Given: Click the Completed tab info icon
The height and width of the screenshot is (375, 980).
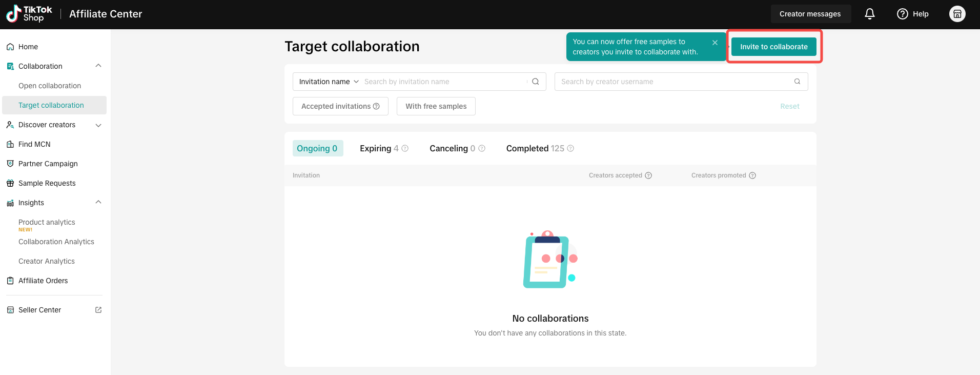Looking at the screenshot, I should pyautogui.click(x=570, y=148).
